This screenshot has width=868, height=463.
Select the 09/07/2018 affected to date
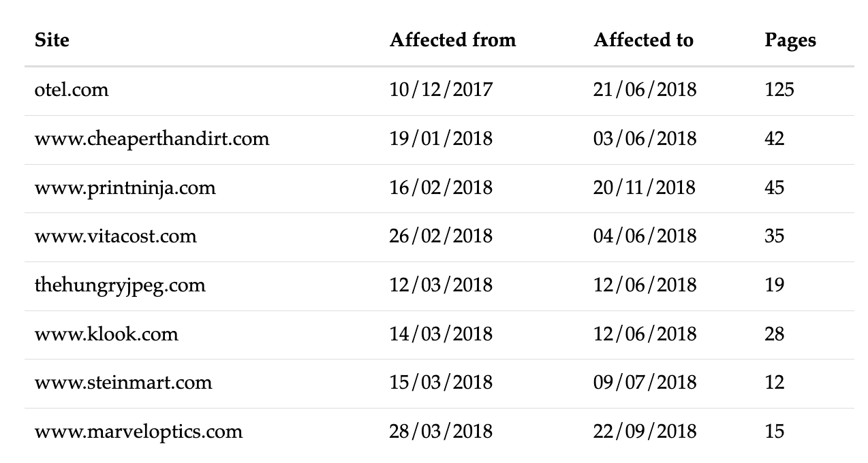pos(645,383)
